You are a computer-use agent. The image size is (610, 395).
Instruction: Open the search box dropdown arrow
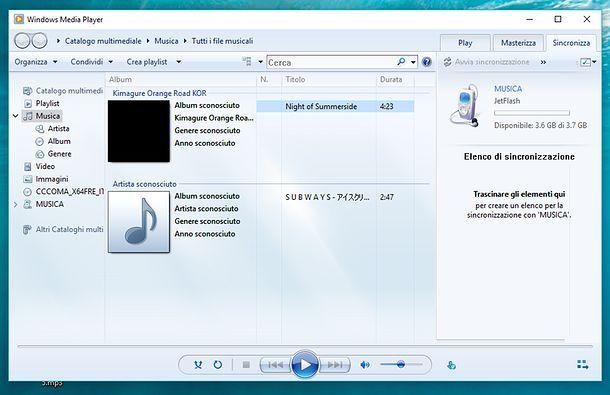[413, 62]
